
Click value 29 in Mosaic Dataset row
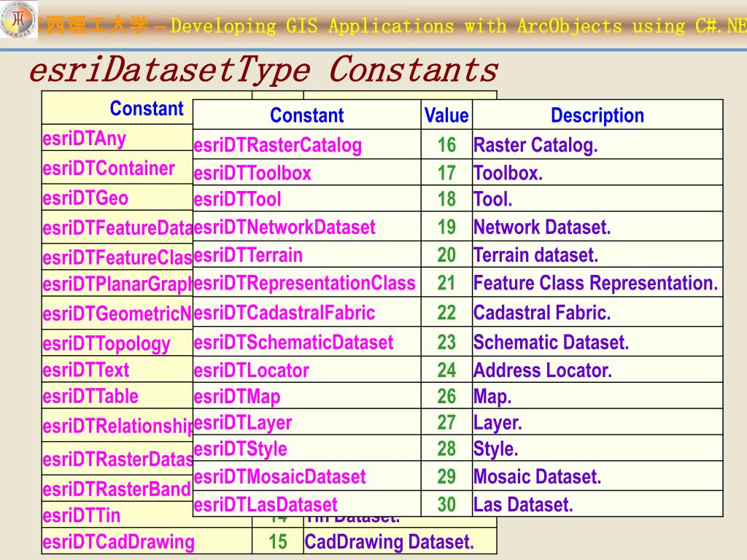[x=446, y=477]
